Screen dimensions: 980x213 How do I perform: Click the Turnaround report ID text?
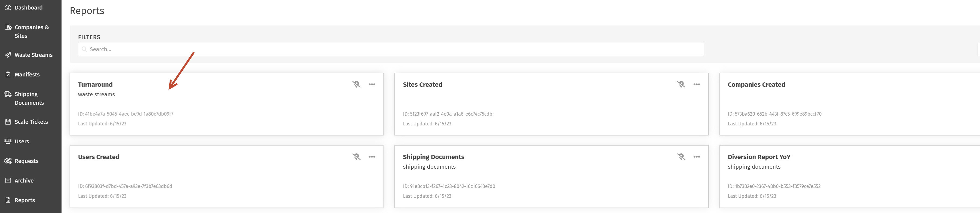coord(125,114)
